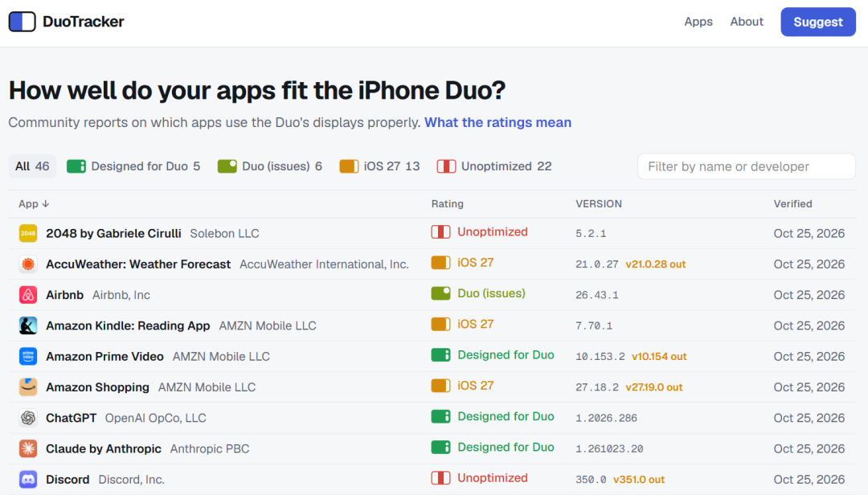This screenshot has width=868, height=495.
Task: Click Discord, Inc. developer name
Action: (131, 479)
